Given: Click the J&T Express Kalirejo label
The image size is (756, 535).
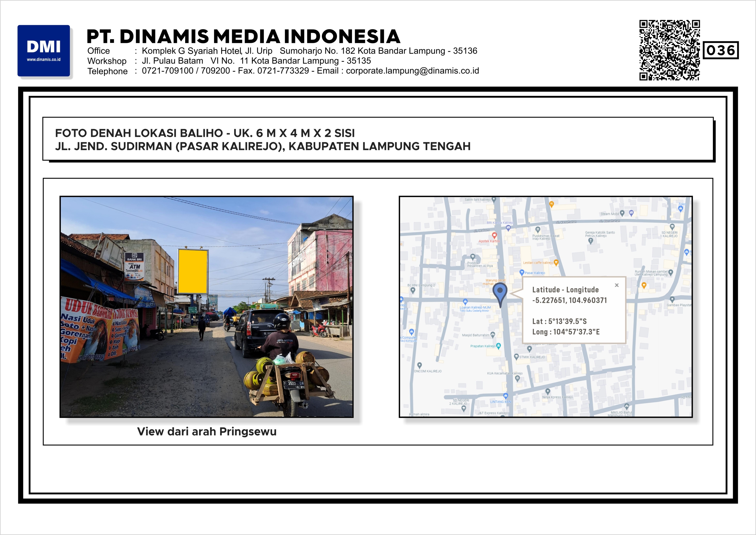Looking at the screenshot, I should 493,413.
